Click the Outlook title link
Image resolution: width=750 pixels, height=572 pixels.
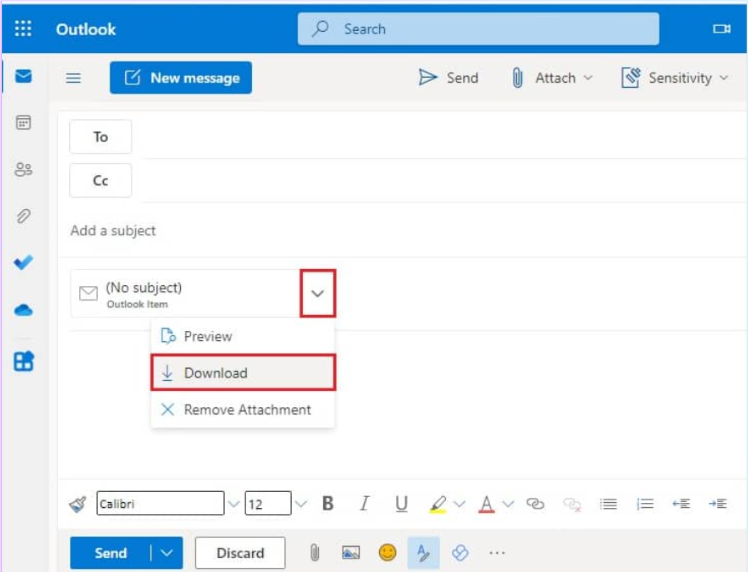86,29
